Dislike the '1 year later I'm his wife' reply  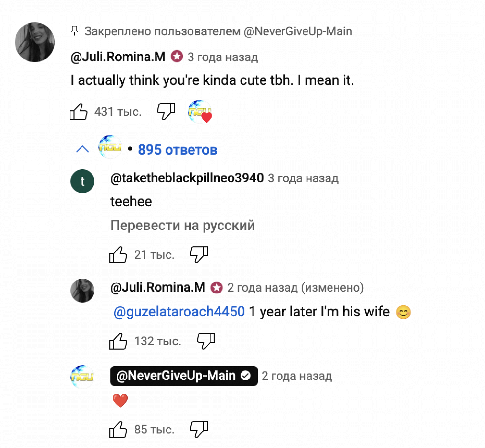tap(206, 341)
